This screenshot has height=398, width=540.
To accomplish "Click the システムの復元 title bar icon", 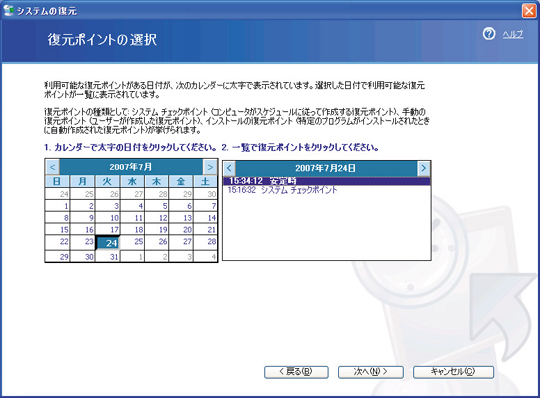I will [x=8, y=11].
